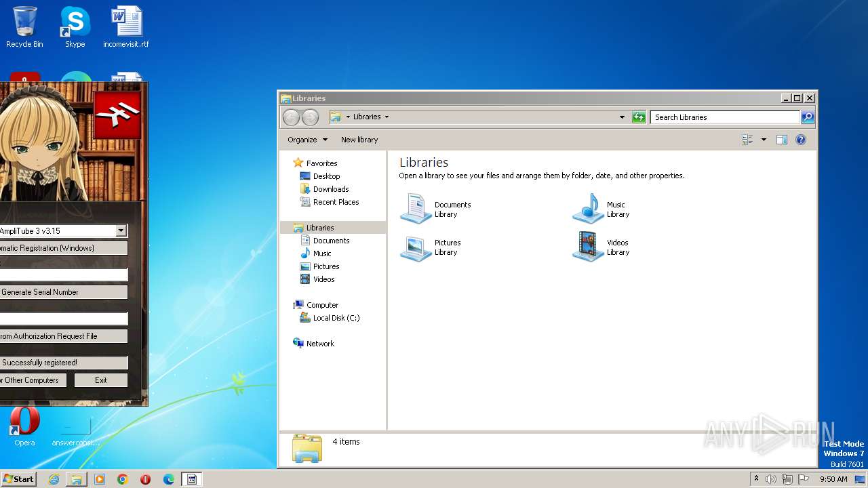Open the Documents library icon in main pane
Screen dimensions: 868x488
(416, 209)
